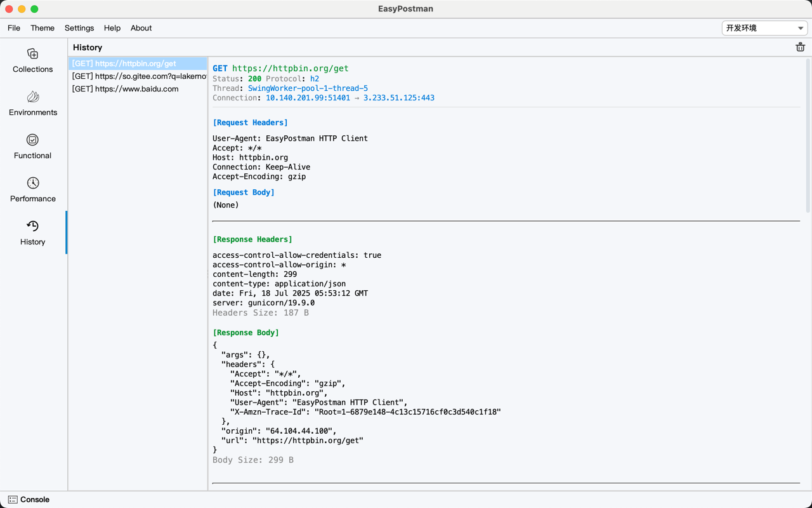
Task: Click the GET https://httpbin.org/get title line
Action: [280, 69]
